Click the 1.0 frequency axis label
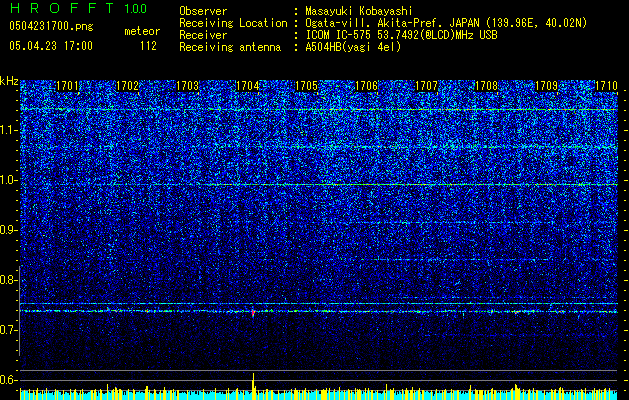This screenshot has height=400, width=629. [8, 180]
